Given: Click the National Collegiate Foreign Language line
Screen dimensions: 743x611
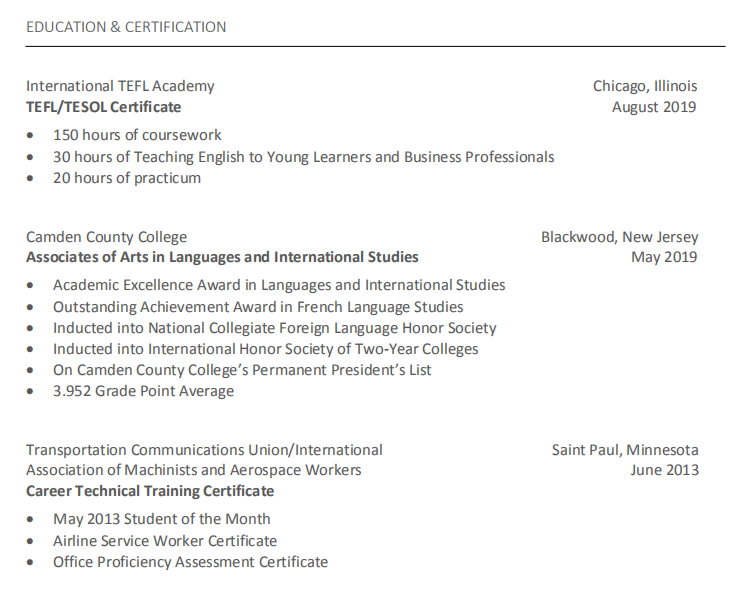Looking at the screenshot, I should pos(274,328).
